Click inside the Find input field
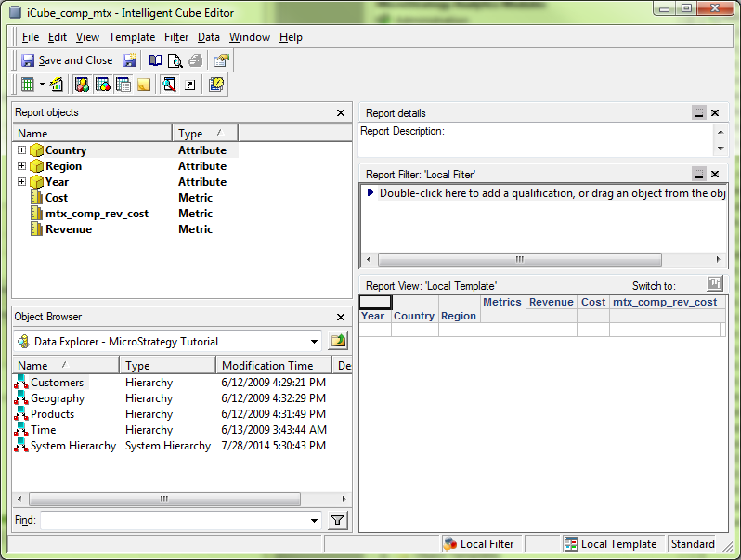The height and width of the screenshot is (560, 741). [175, 521]
